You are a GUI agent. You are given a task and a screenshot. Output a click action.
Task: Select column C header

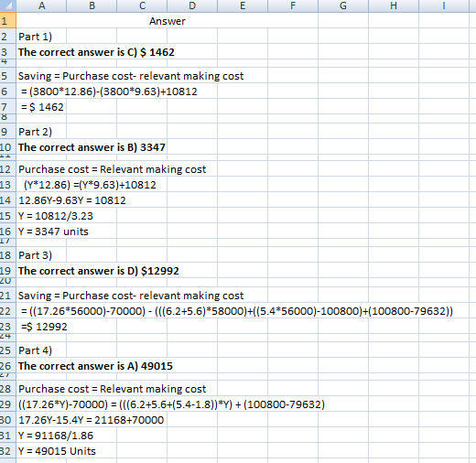coord(142,5)
